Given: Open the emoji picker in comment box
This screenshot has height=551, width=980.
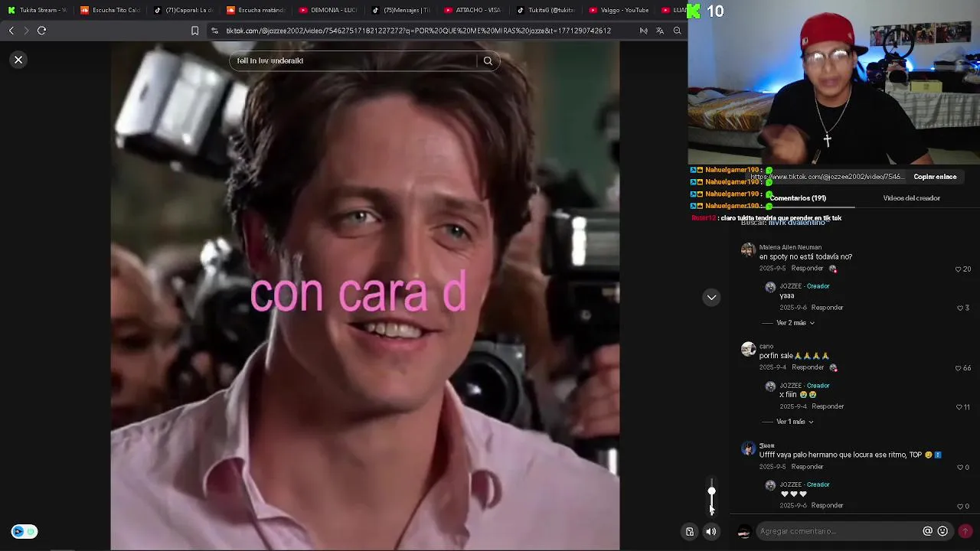Looking at the screenshot, I should pos(942,531).
